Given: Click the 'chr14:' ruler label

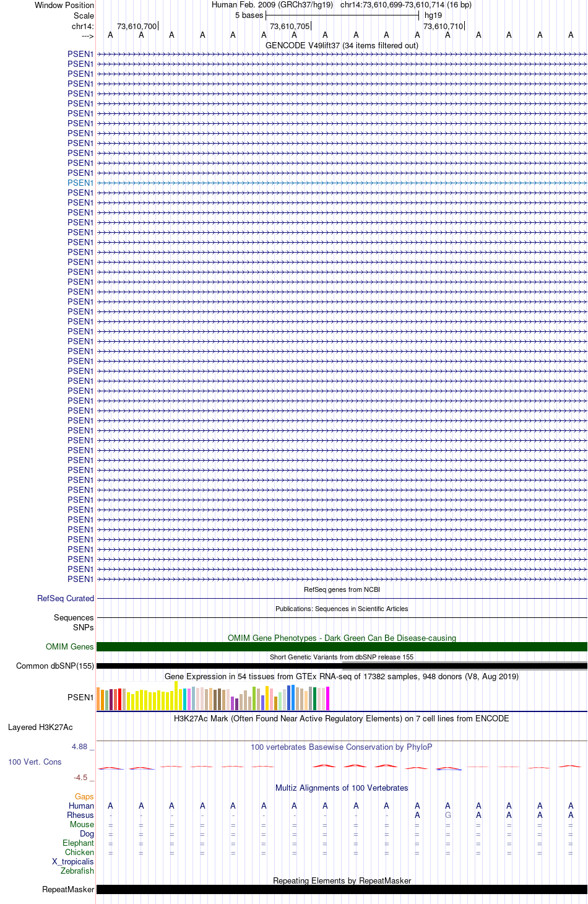Looking at the screenshot, I should pos(83,26).
